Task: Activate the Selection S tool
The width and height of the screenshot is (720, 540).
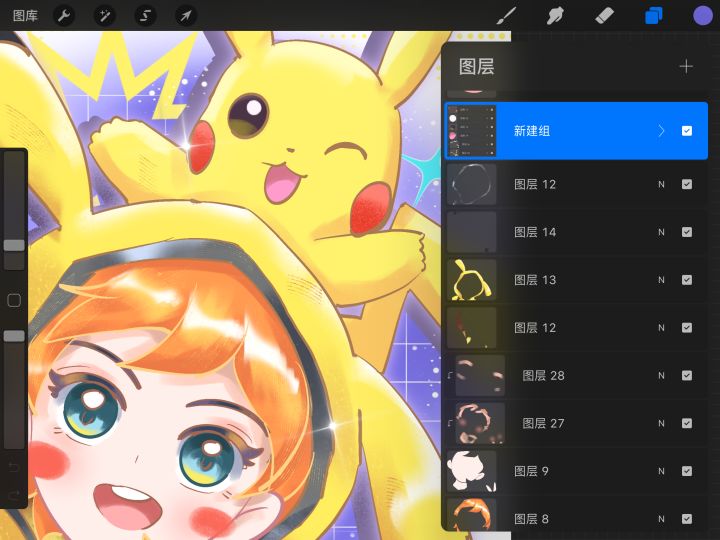Action: (145, 16)
